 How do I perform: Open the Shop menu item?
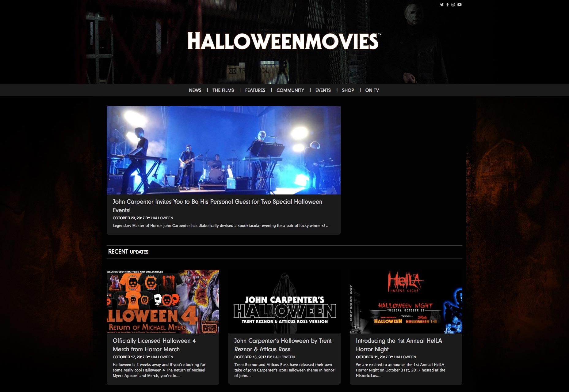348,90
